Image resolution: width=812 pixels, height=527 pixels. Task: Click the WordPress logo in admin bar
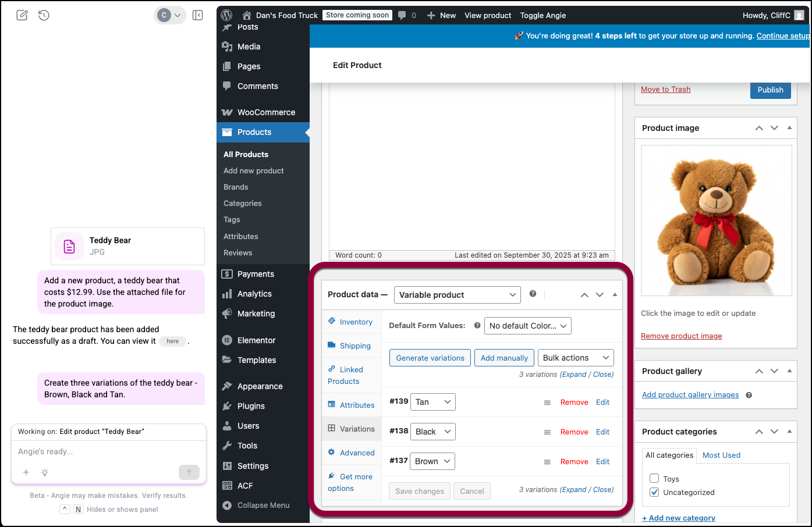click(227, 15)
